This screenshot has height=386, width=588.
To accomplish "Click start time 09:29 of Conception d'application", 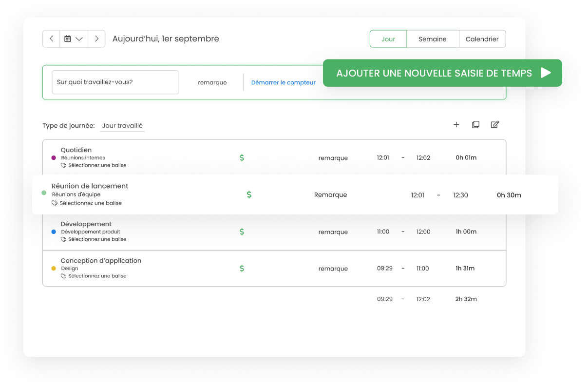I will pos(385,269).
